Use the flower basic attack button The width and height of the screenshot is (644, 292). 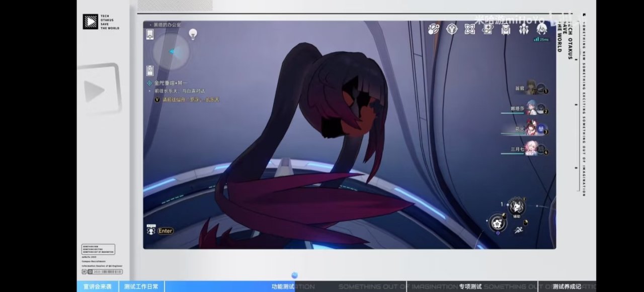(499, 222)
